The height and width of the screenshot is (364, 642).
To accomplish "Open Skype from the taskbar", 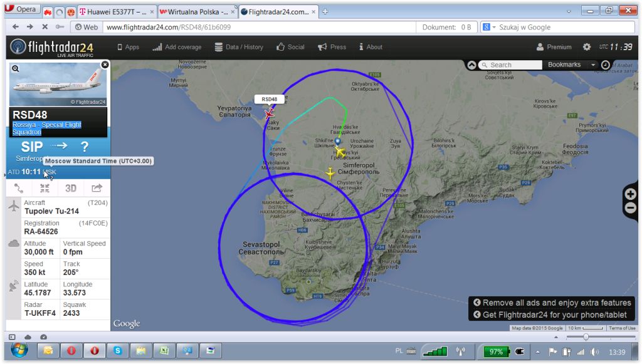I will tap(117, 350).
